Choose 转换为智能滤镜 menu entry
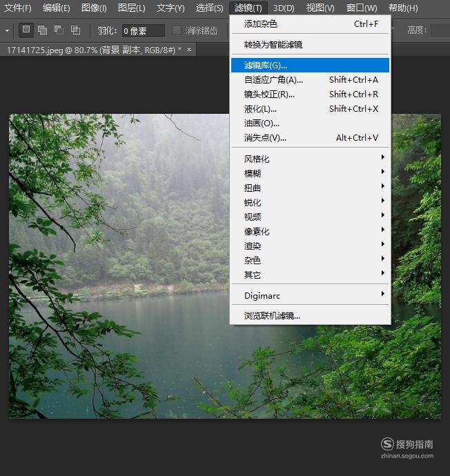450x476 pixels. [310, 45]
